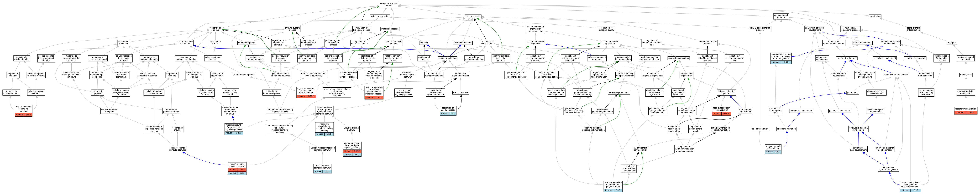980x194 pixels.
Task: Click the 'vesicle-mediated transport' node
Action: [966, 59]
